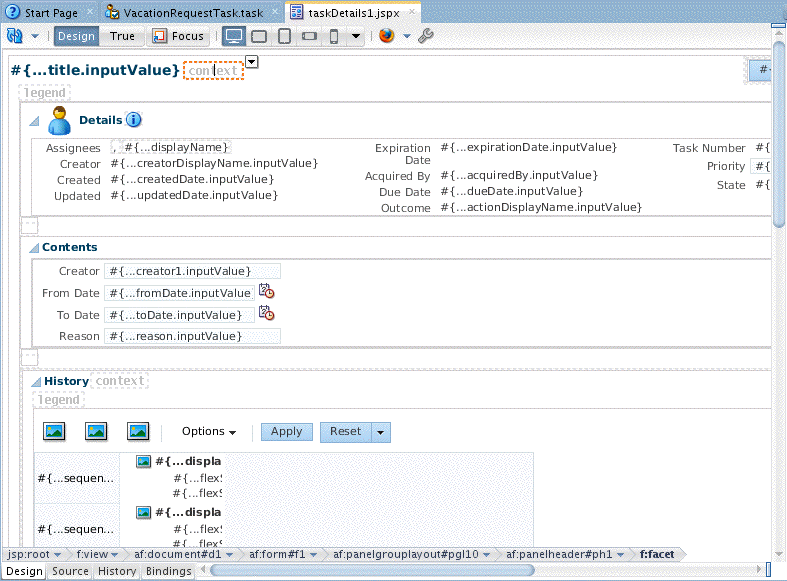Image resolution: width=787 pixels, height=581 pixels.
Task: Open jsp:root breadcrumb dropdown
Action: (58, 554)
